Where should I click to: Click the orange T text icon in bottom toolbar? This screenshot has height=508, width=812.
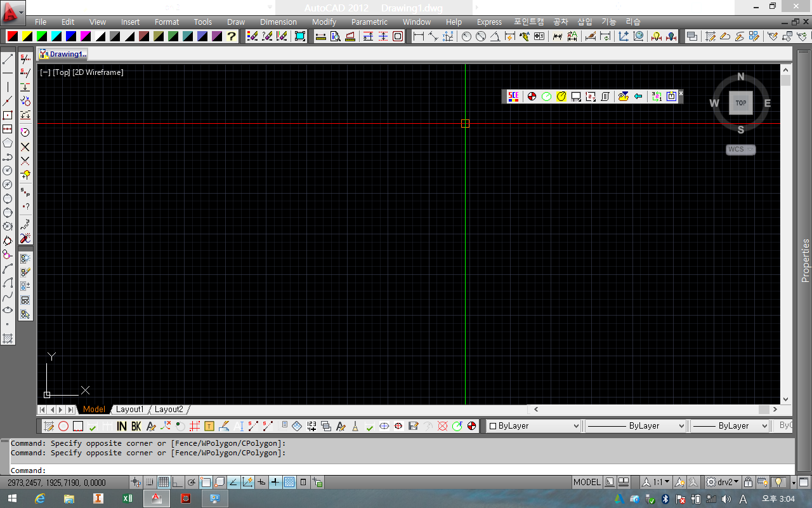point(209,426)
